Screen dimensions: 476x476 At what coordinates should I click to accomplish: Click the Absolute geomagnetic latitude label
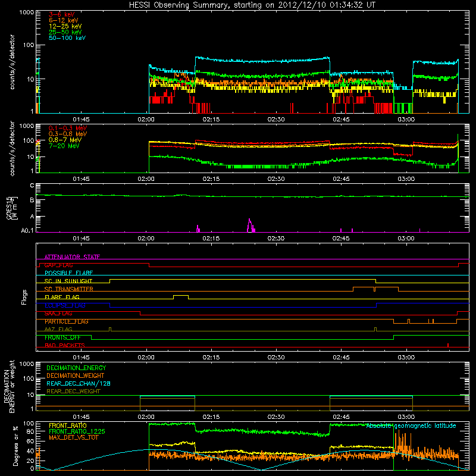click(411, 425)
